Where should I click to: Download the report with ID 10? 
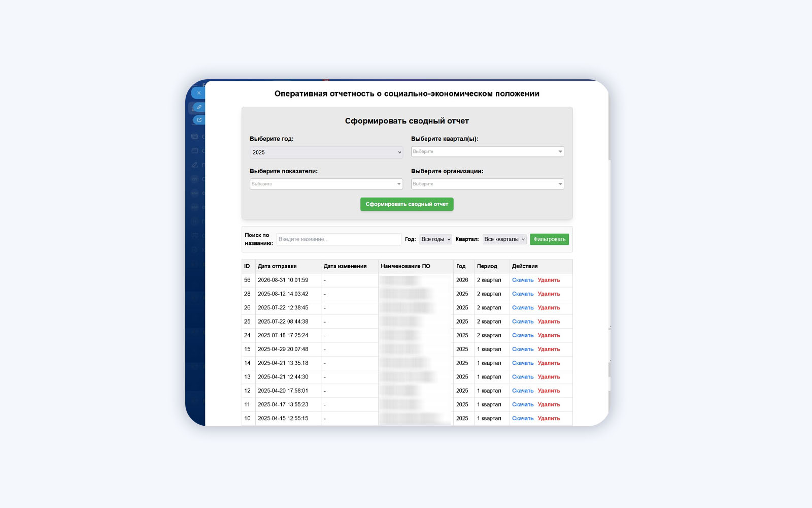point(523,419)
